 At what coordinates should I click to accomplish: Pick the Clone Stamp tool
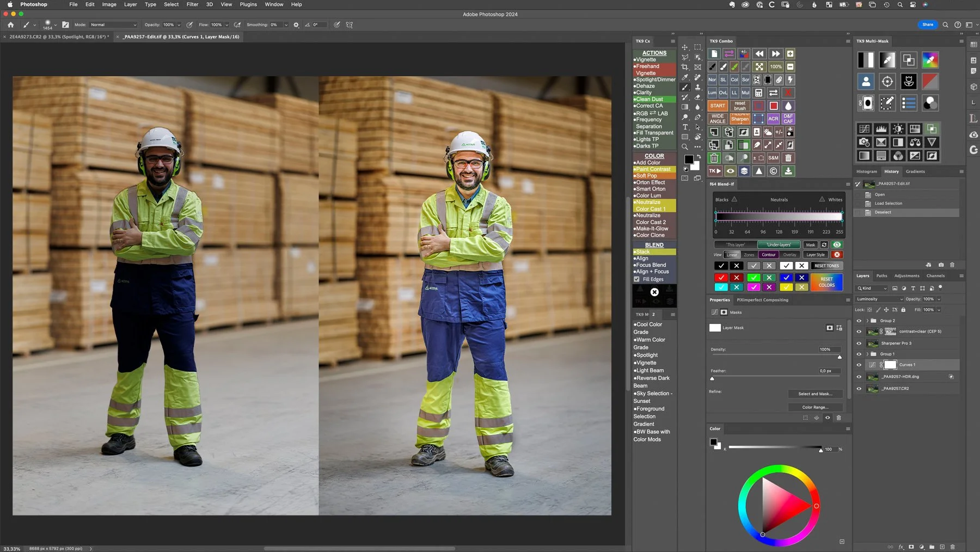click(x=697, y=87)
